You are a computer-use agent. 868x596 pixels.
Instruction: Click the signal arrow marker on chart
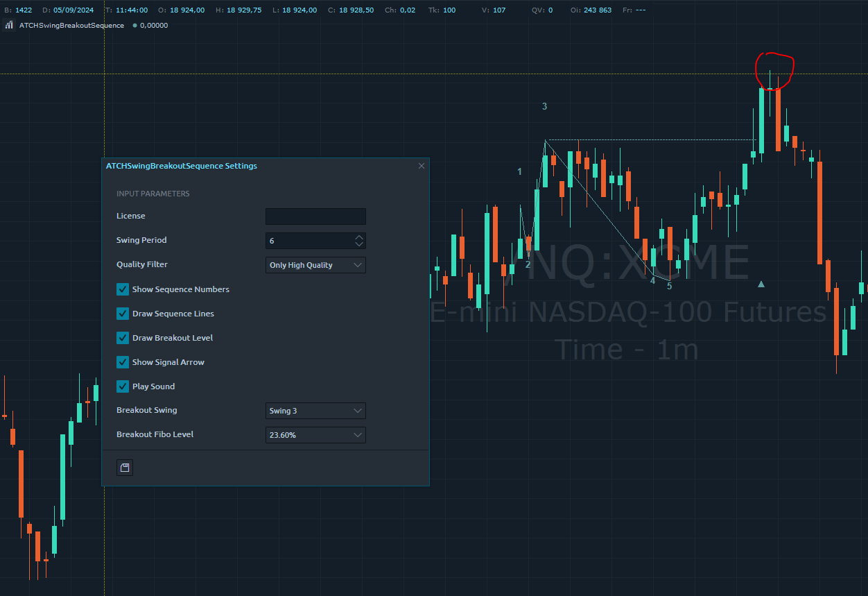[x=761, y=284]
